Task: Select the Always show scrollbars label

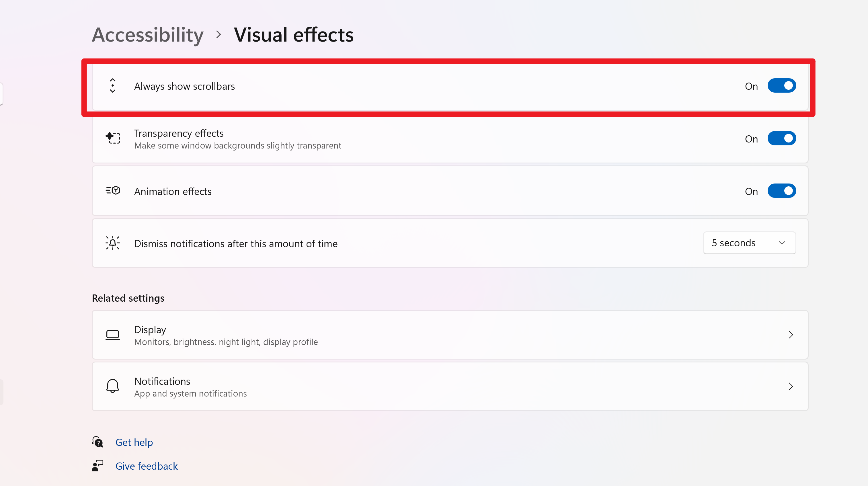Action: tap(185, 86)
